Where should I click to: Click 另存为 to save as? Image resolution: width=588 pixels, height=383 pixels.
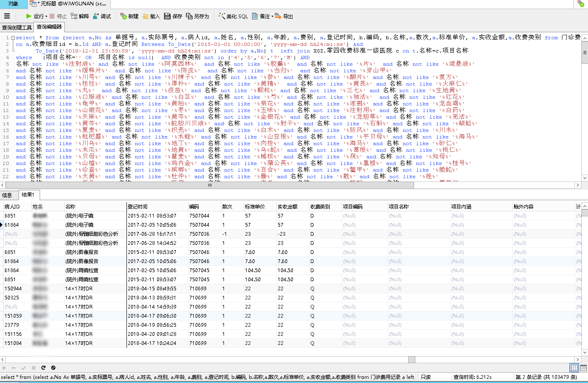click(x=198, y=16)
